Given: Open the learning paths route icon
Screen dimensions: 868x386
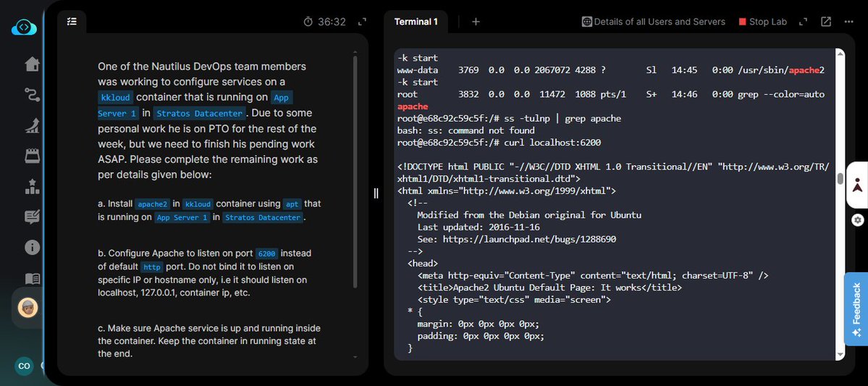Looking at the screenshot, I should click(x=32, y=95).
